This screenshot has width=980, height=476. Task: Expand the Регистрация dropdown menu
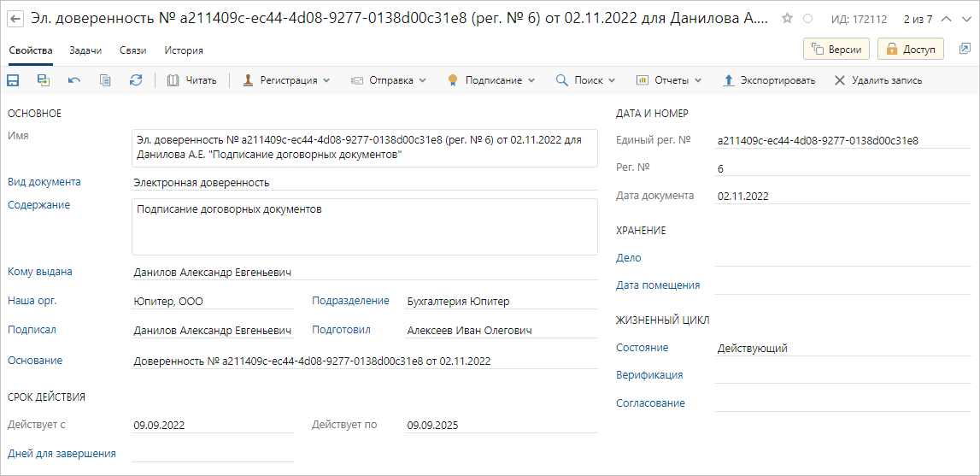285,80
